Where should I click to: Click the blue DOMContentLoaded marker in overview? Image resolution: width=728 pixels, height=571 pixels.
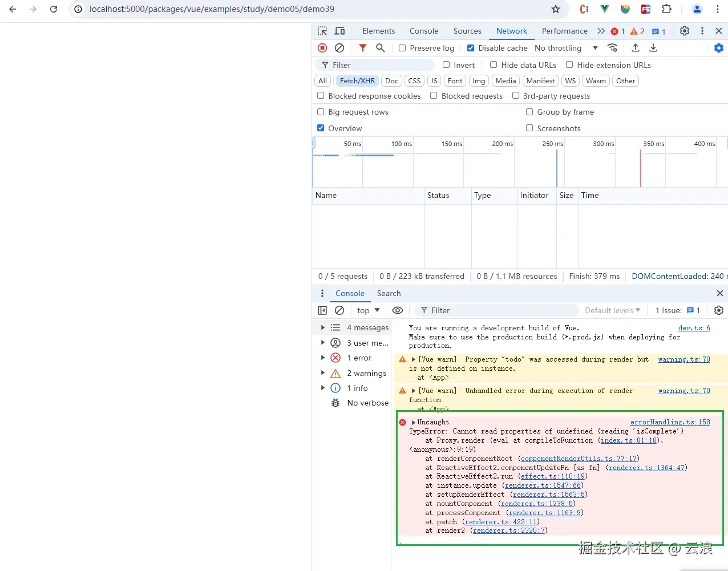(557, 168)
